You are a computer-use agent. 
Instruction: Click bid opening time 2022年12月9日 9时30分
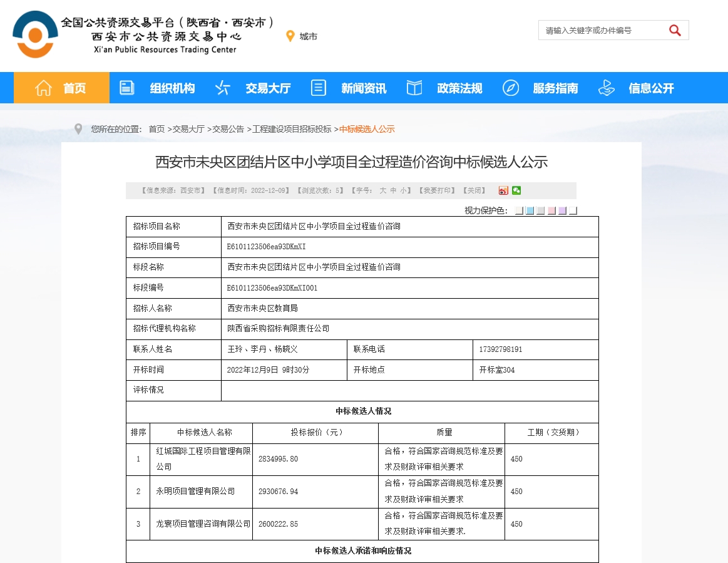(268, 369)
